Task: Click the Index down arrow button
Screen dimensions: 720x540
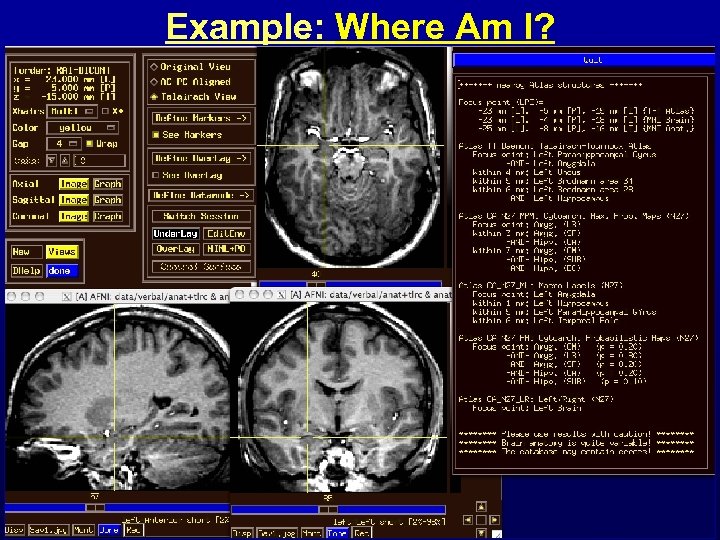Action: [51, 160]
